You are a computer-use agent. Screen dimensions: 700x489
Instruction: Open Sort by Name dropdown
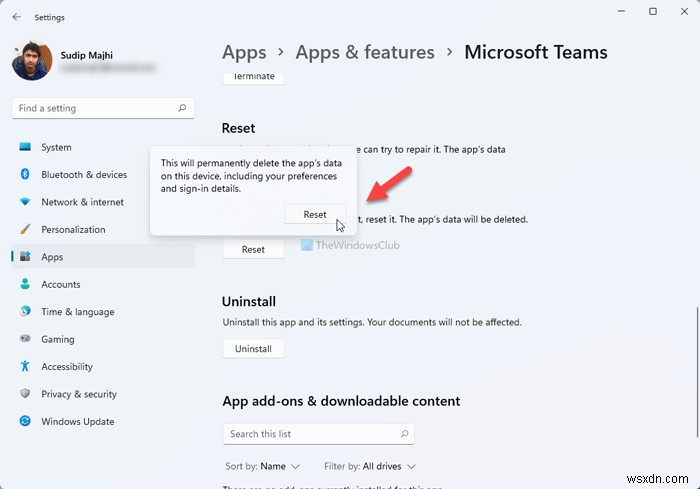pyautogui.click(x=262, y=466)
